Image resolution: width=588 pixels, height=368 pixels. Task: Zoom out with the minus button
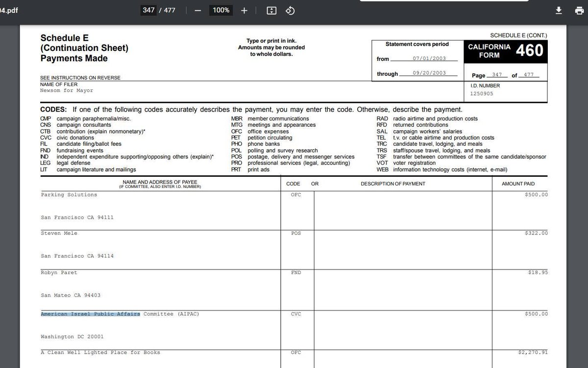click(x=198, y=10)
